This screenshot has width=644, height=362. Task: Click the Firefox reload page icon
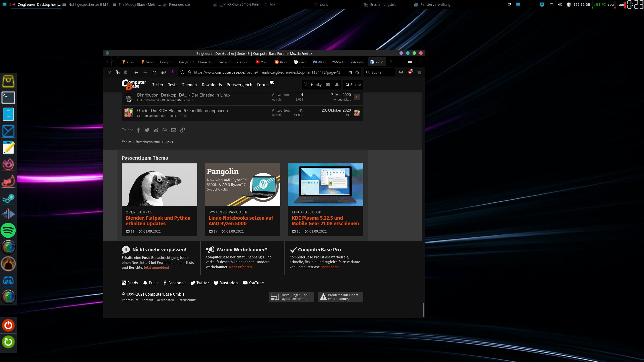click(154, 72)
